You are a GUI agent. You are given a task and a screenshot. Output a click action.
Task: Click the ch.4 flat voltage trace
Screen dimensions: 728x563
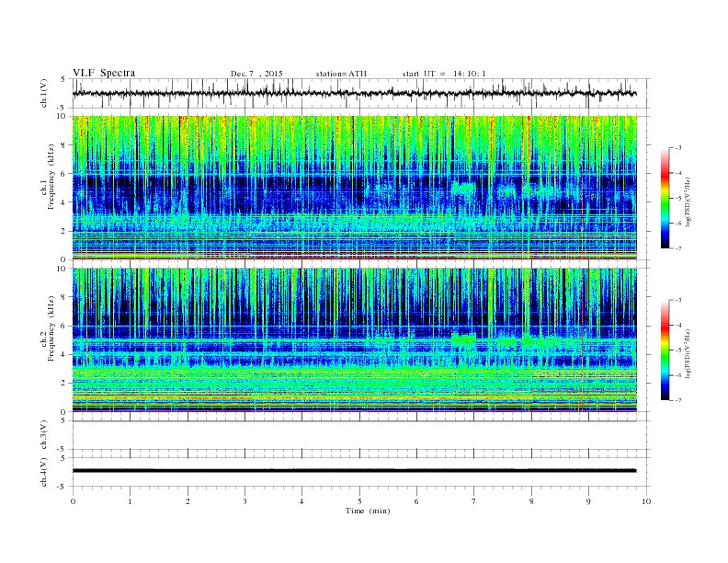coord(354,471)
